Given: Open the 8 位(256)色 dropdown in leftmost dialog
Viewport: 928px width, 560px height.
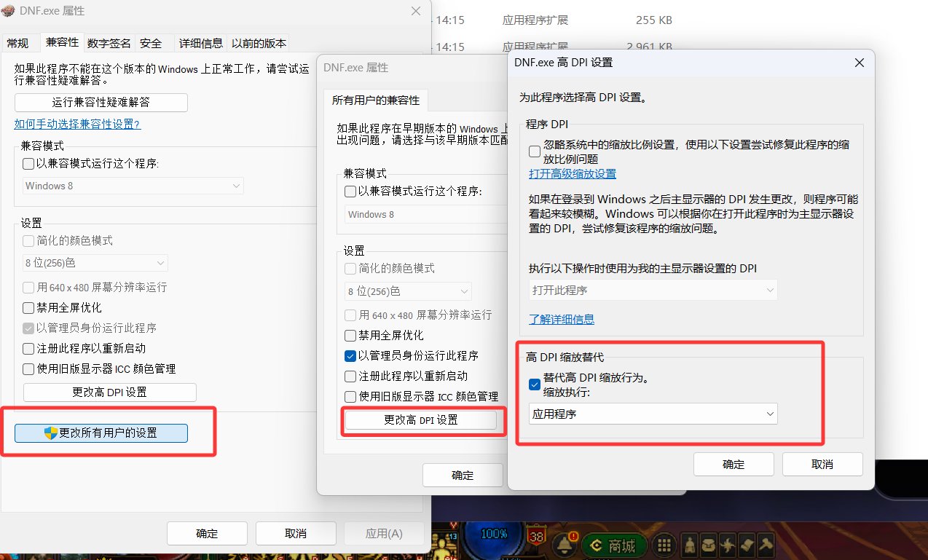Looking at the screenshot, I should point(95,263).
